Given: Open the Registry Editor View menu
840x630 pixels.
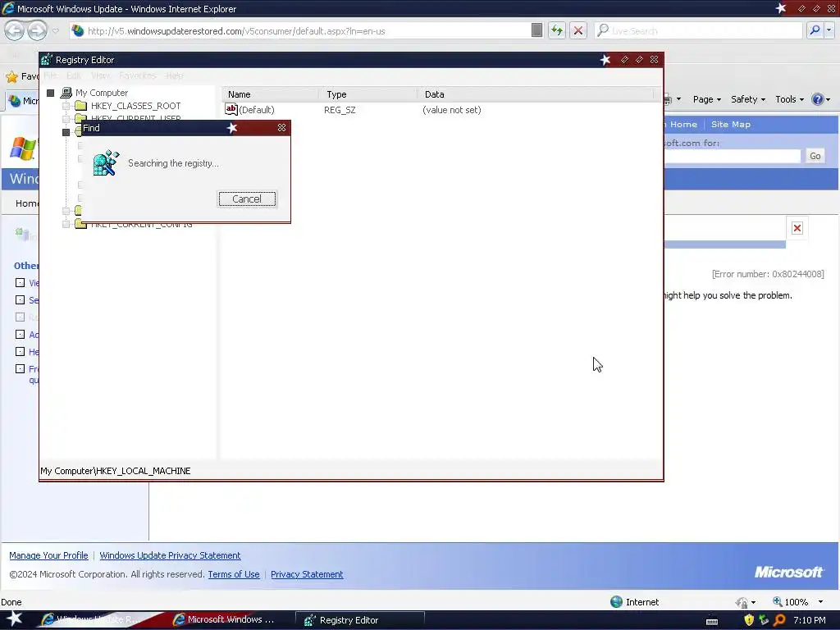Looking at the screenshot, I should click(100, 75).
